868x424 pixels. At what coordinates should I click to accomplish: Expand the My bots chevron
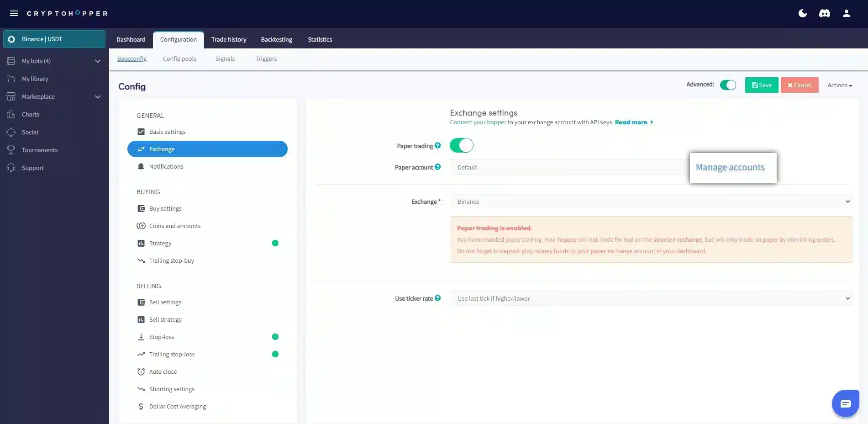(97, 61)
